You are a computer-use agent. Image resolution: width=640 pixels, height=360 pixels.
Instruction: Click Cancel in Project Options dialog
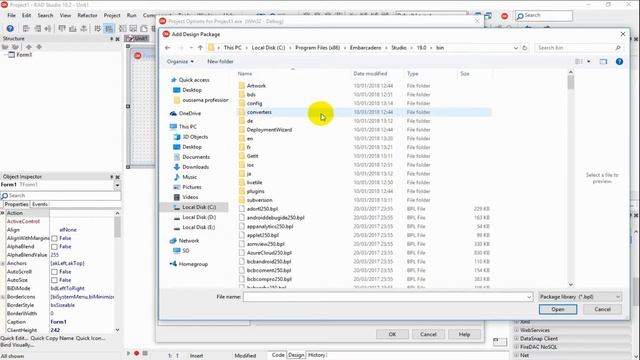pos(428,334)
